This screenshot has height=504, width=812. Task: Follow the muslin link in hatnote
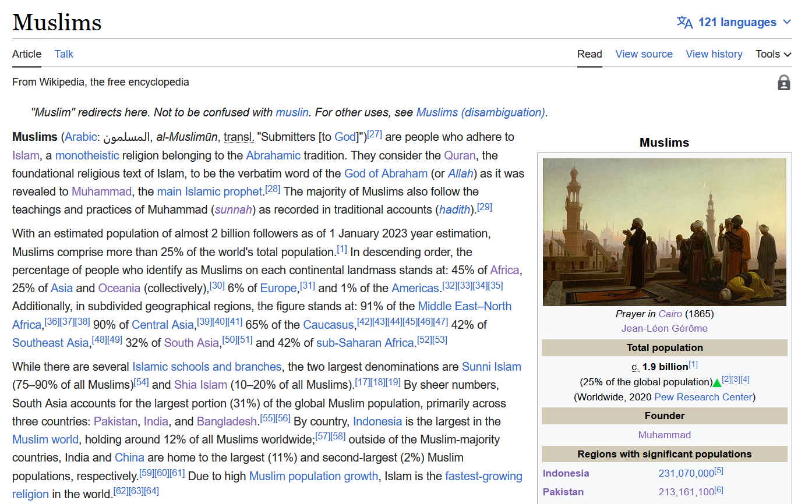pyautogui.click(x=291, y=112)
